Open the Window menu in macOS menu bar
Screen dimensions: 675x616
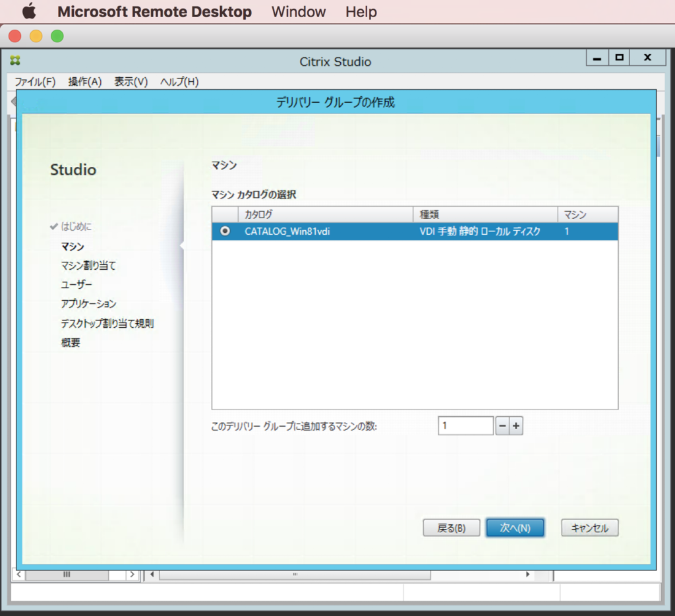(299, 12)
